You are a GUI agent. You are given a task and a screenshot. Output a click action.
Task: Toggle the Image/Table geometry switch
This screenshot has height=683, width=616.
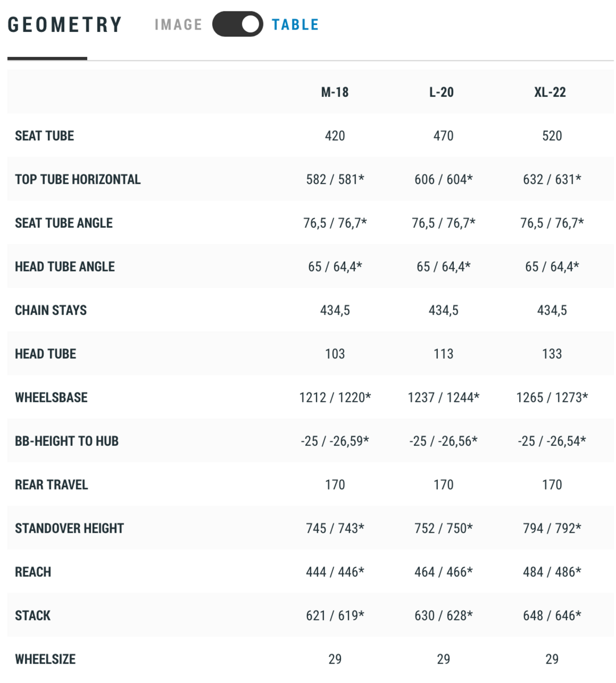coord(237,24)
